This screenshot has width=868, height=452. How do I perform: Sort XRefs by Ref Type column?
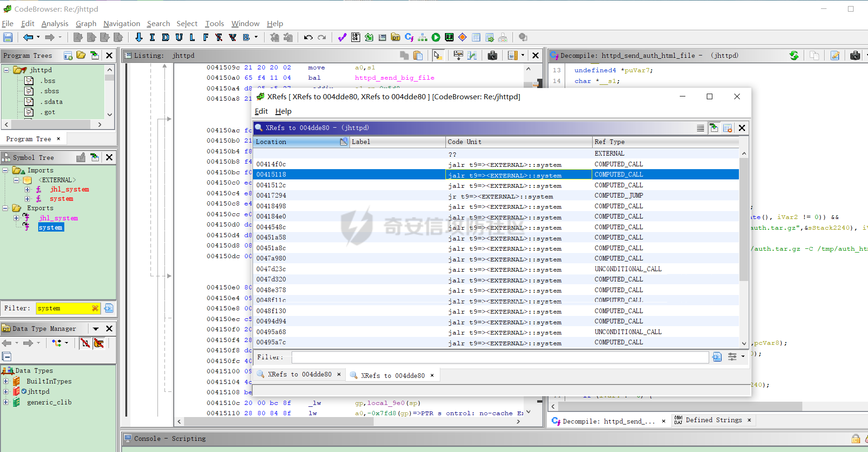tap(665, 142)
